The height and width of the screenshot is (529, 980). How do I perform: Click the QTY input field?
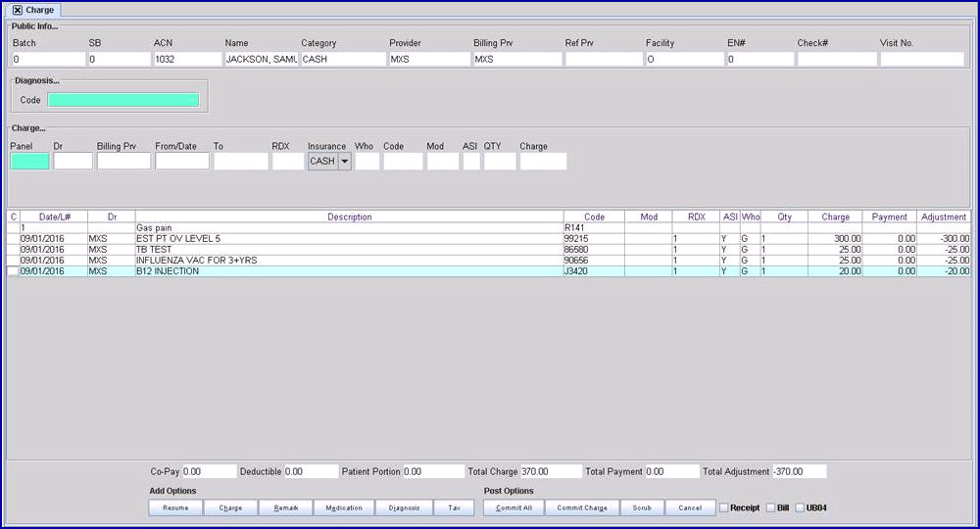tap(500, 161)
